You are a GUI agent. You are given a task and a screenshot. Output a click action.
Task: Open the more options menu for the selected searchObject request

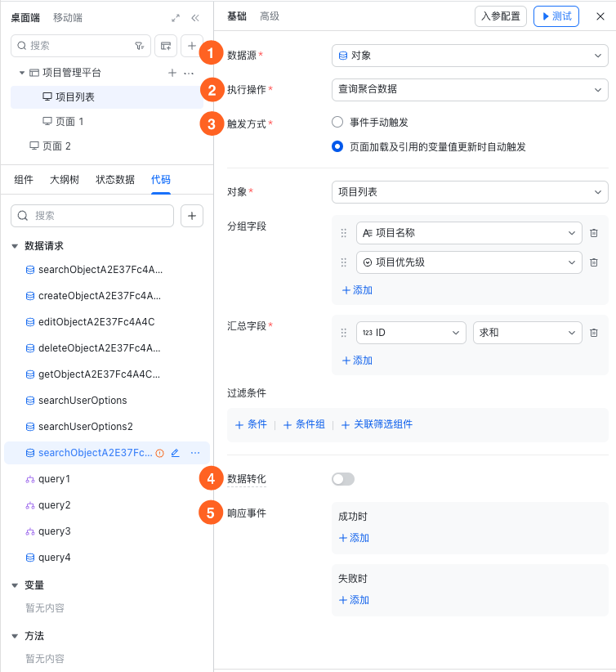[194, 453]
